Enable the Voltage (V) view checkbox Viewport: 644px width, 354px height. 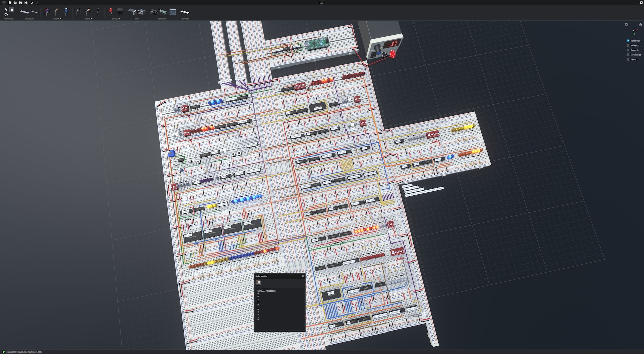pos(628,45)
